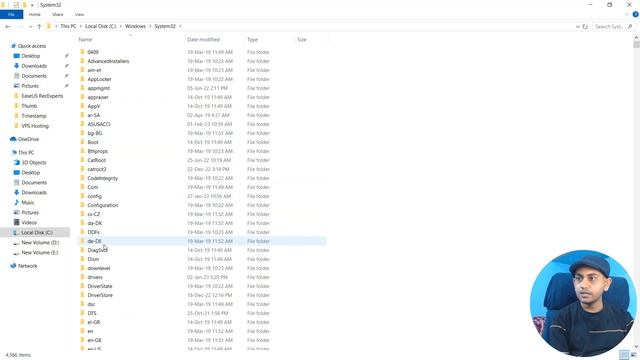Collapse the ribbon chevron near Help

627,14
